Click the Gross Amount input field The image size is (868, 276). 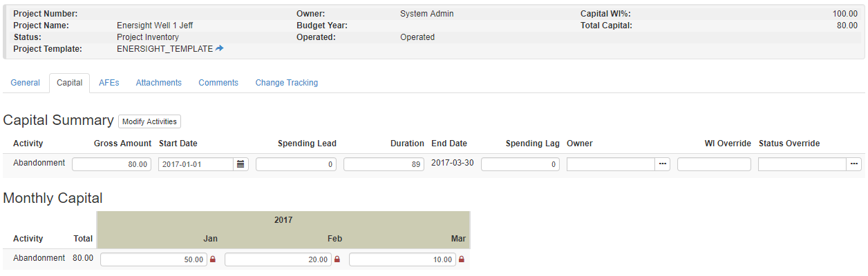coord(111,164)
